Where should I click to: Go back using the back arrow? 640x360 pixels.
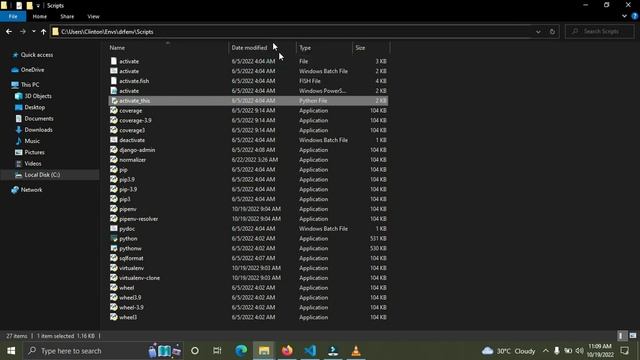[9, 31]
